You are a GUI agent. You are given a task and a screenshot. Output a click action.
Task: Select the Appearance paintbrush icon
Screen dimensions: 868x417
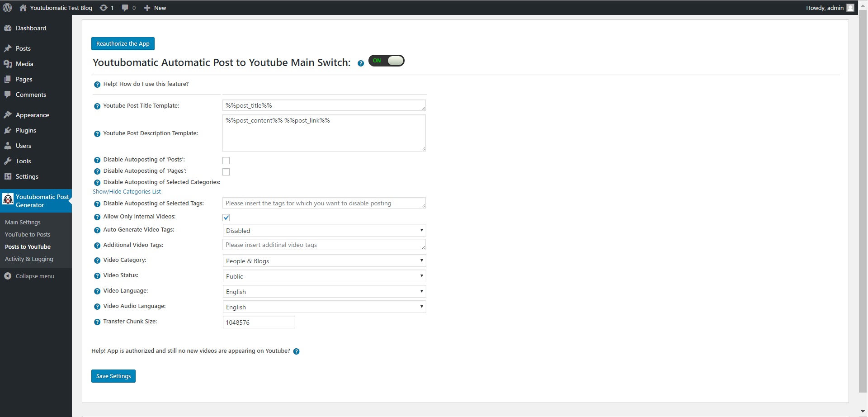(8, 114)
